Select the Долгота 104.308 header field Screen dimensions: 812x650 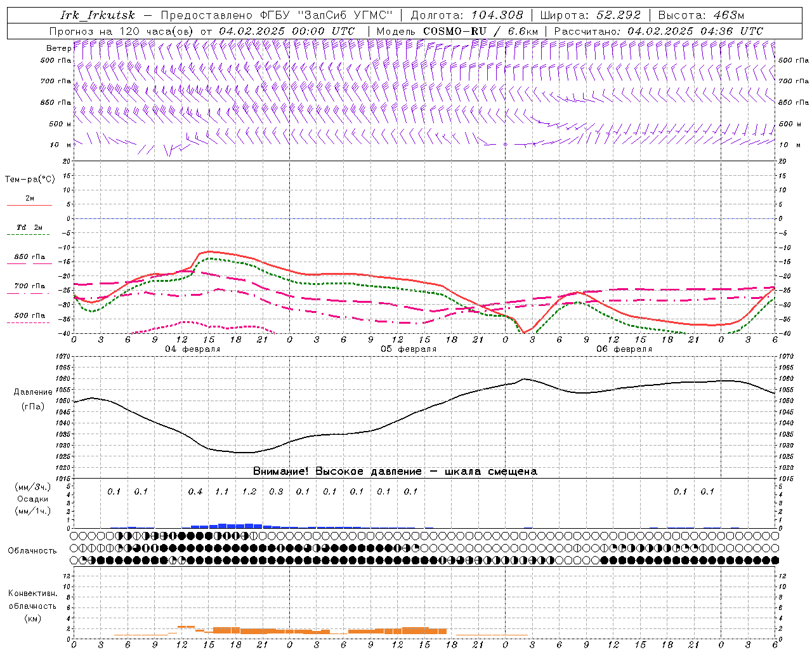click(x=467, y=15)
